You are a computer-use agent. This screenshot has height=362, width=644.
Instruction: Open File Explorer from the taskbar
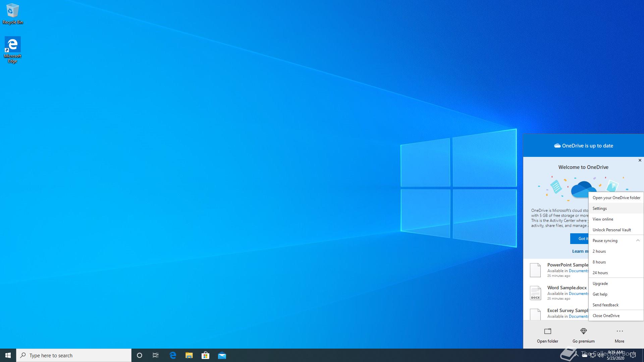pos(189,355)
